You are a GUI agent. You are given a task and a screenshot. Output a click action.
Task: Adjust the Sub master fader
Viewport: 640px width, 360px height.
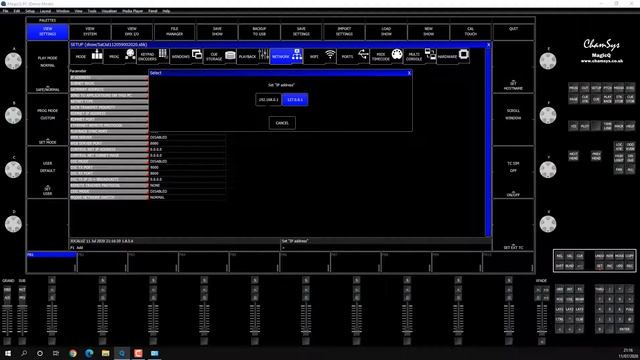click(22, 320)
